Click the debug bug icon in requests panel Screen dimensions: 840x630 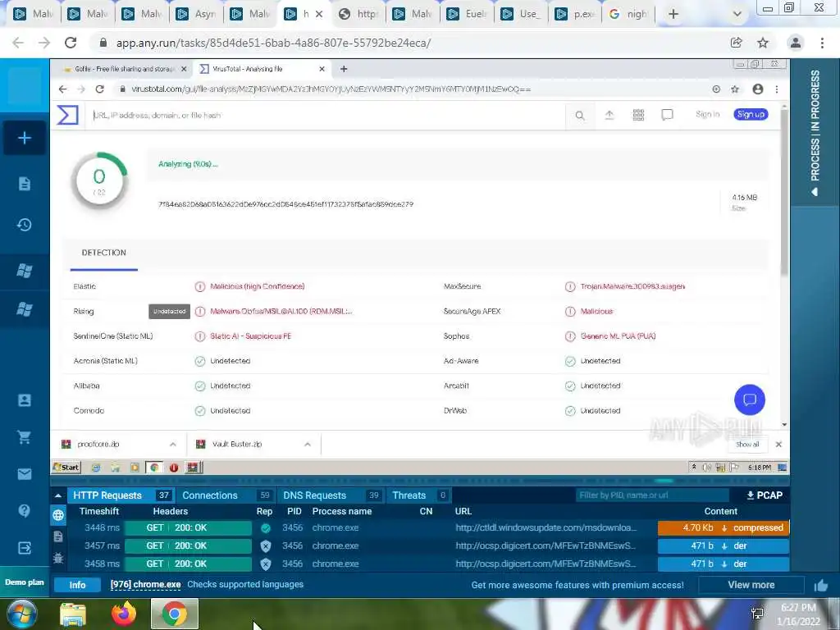point(58,558)
